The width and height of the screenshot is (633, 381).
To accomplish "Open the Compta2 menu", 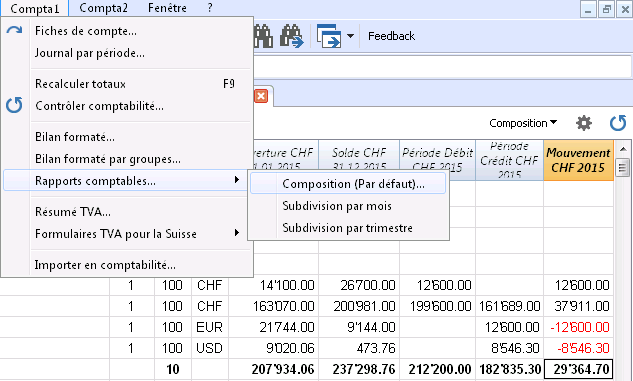I will (x=103, y=8).
